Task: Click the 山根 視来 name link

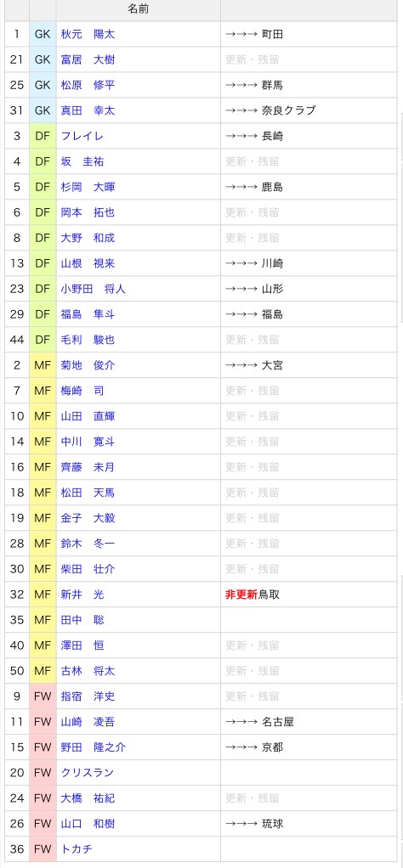Action: (88, 263)
